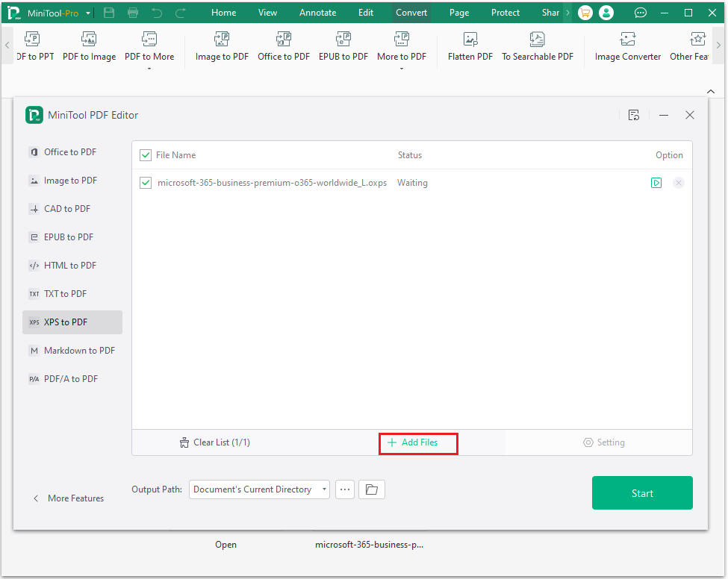Viewport: 728px width, 579px height.
Task: Remove the oxps file from the list
Action: [x=678, y=183]
